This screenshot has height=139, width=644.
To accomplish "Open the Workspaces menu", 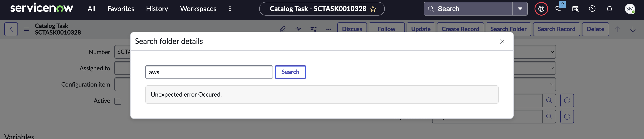I will pos(198,9).
